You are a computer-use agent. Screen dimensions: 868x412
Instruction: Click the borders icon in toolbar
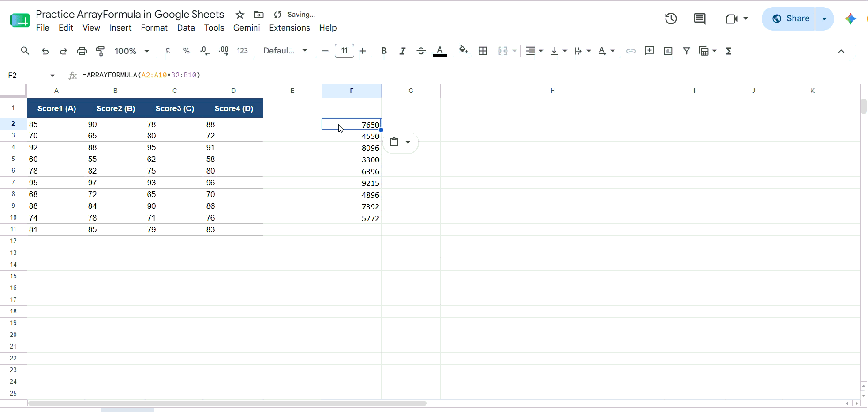(x=483, y=51)
